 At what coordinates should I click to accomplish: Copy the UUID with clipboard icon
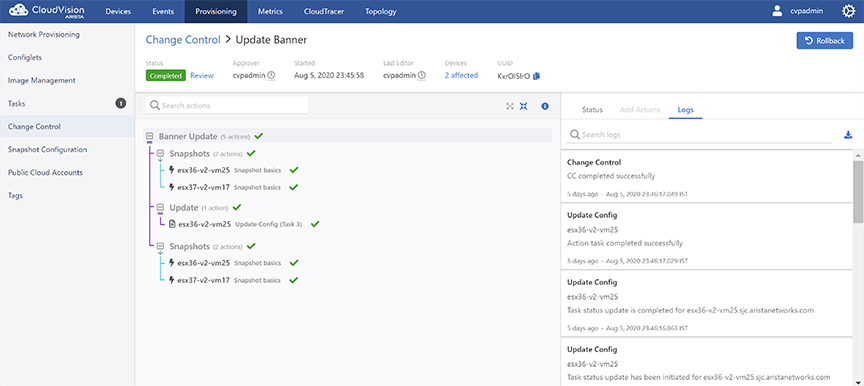point(537,76)
